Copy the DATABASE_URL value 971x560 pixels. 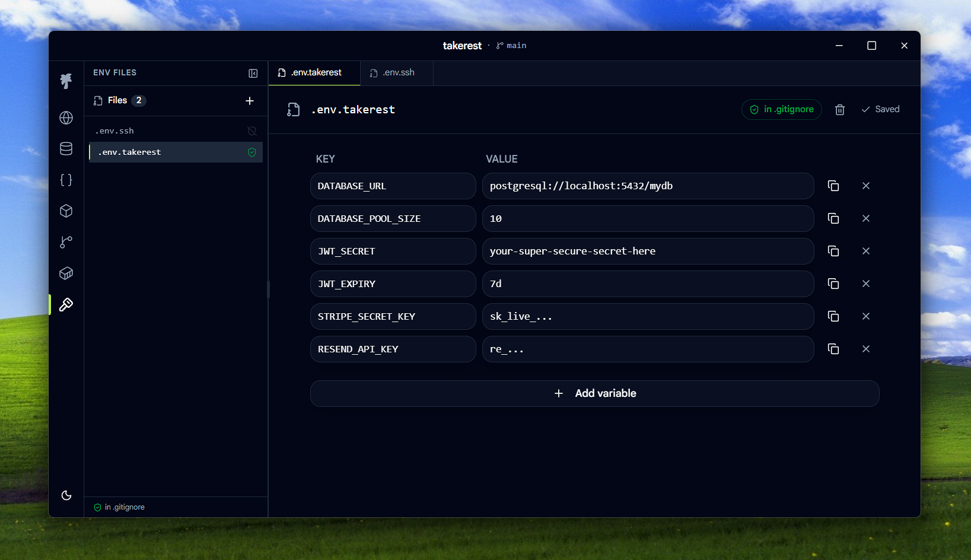point(833,186)
